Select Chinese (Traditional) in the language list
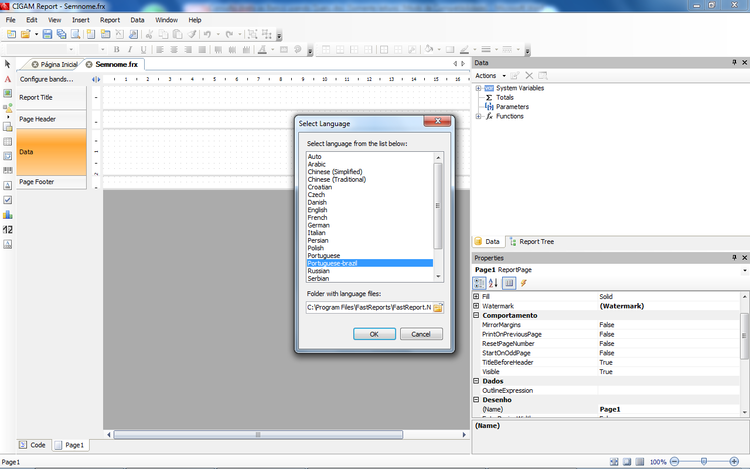750x469 pixels. tap(370, 179)
